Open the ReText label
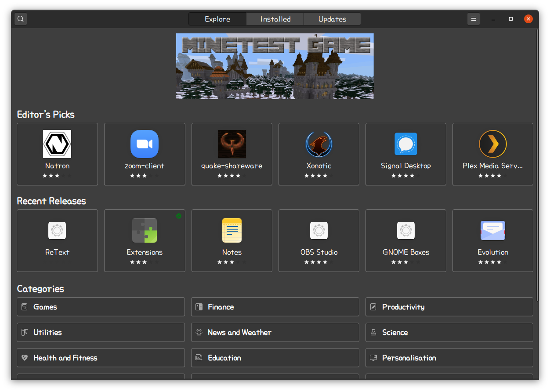Screen dimensions: 550x392 (x=57, y=252)
